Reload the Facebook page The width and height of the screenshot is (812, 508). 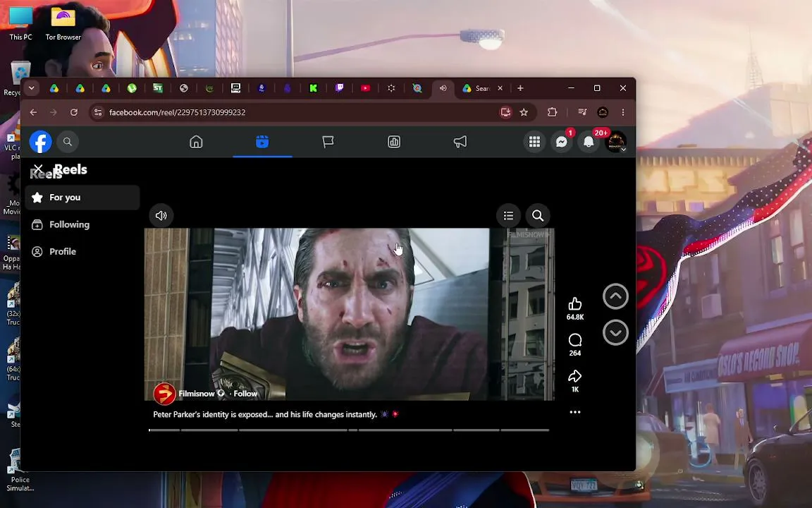coord(74,112)
